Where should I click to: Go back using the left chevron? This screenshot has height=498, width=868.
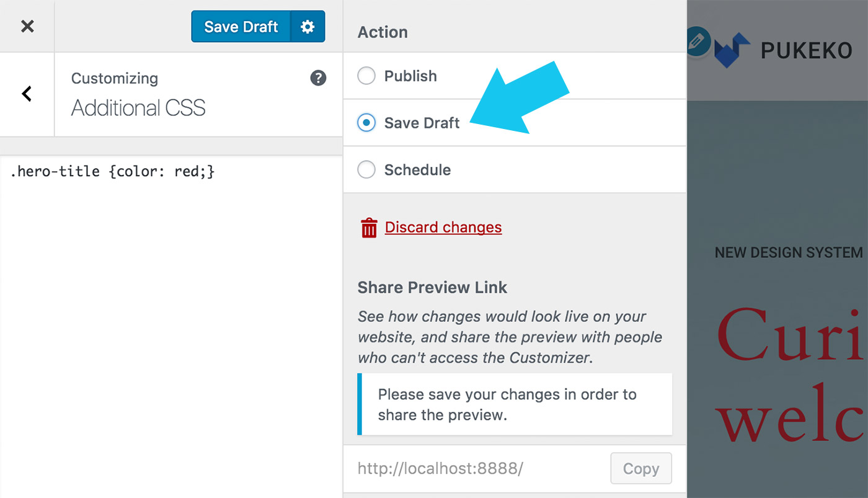click(27, 94)
